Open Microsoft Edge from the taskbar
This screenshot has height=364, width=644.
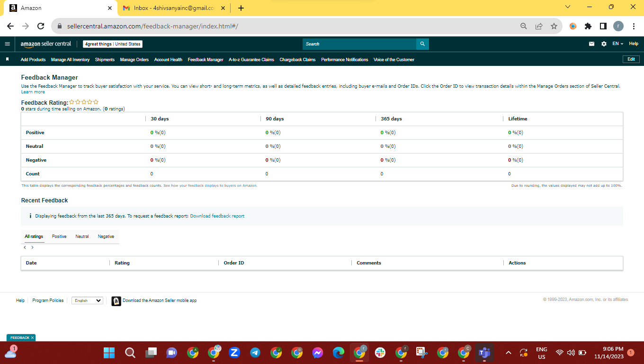click(x=339, y=353)
